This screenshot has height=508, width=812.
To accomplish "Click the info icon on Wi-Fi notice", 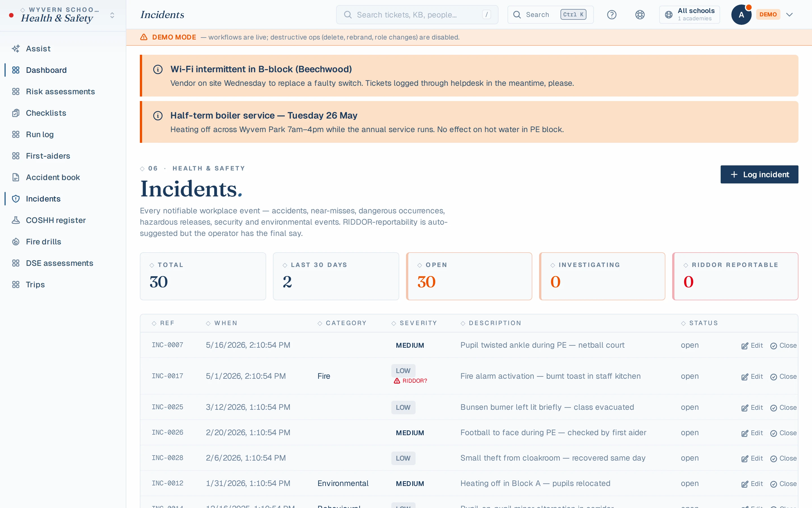I will (x=158, y=69).
